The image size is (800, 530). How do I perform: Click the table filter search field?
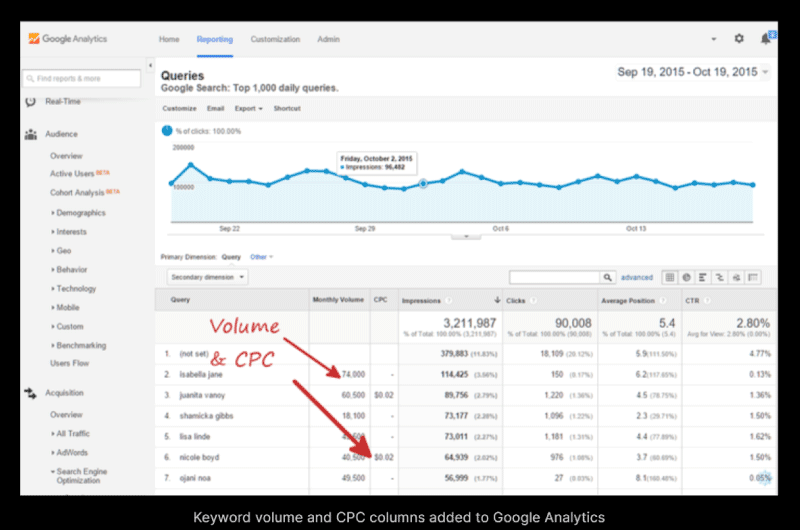(555, 277)
